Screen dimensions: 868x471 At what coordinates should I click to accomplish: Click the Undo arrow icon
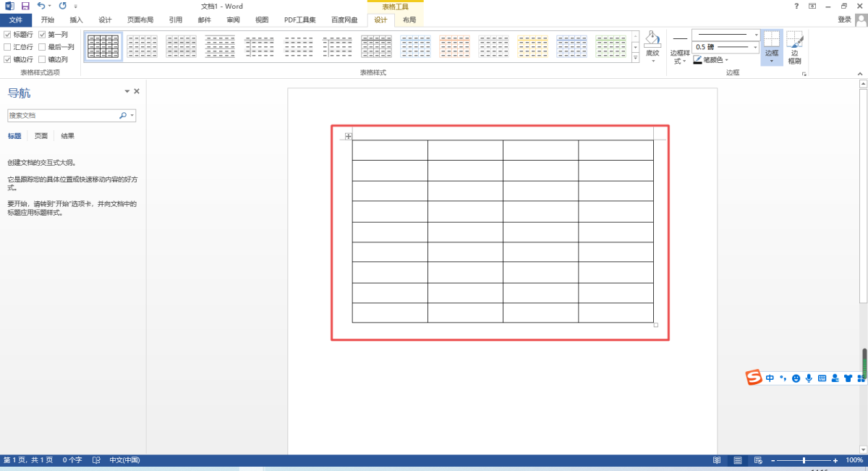point(41,6)
